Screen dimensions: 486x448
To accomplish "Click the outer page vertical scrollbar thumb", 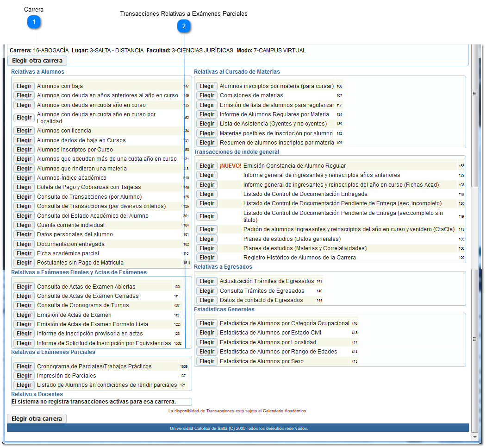I will click(474, 115).
